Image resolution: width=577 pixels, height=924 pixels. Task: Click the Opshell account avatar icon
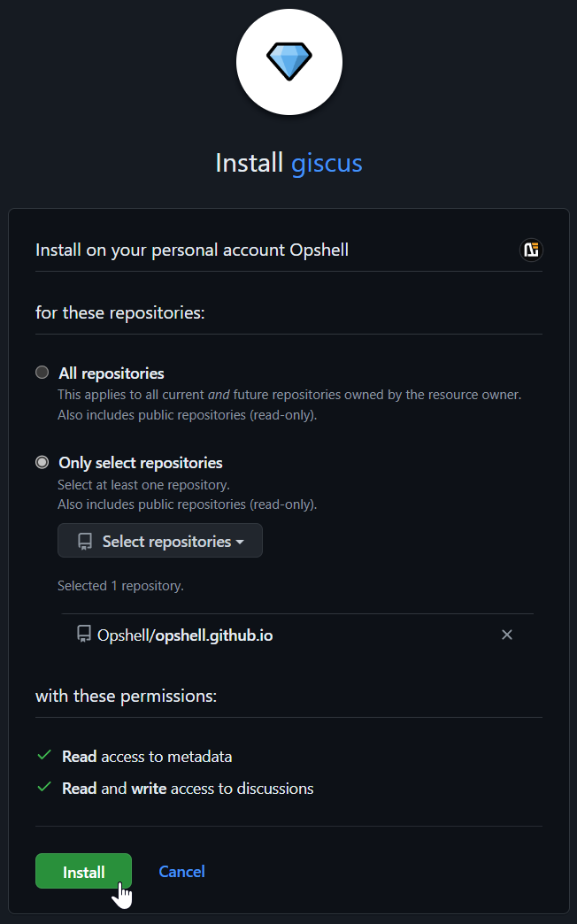(531, 250)
